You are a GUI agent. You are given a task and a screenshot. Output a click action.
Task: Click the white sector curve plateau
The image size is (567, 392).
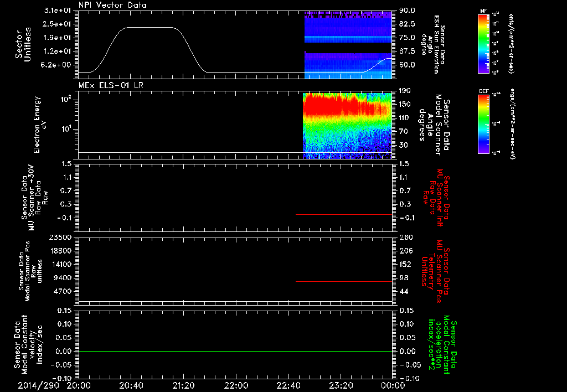(x=149, y=28)
